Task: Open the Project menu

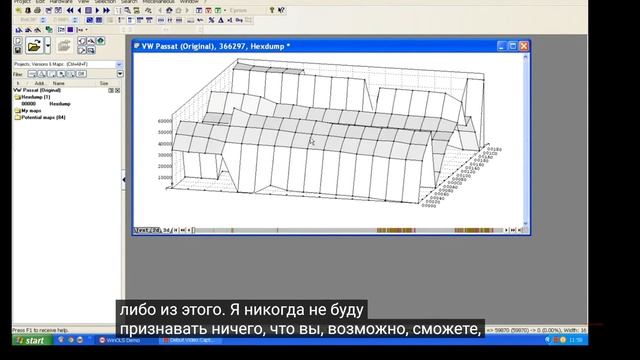Action: click(22, 2)
